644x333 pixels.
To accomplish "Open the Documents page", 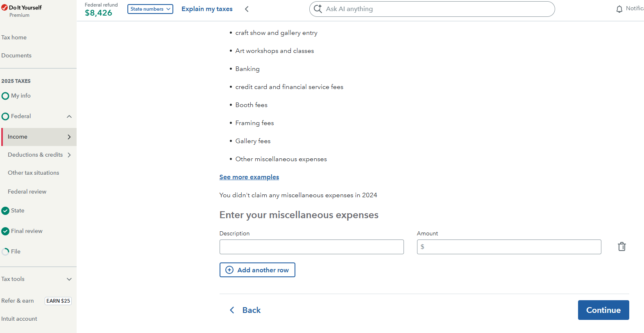I will coord(16,56).
